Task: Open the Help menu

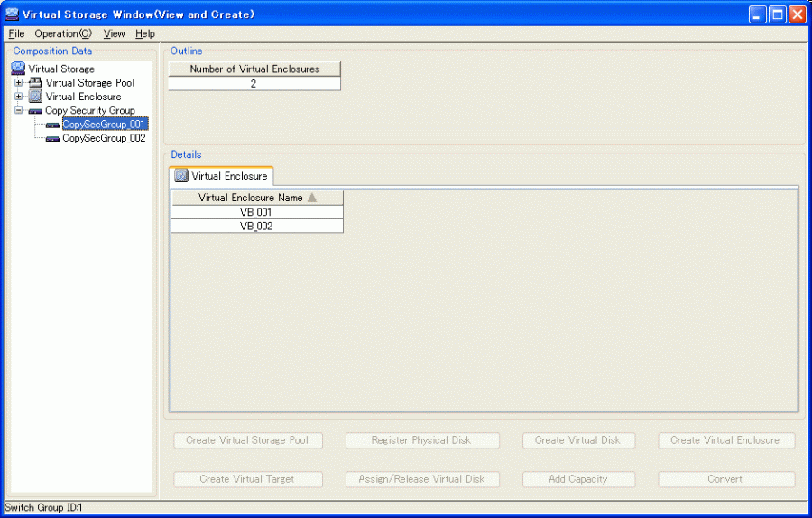Action: (x=145, y=33)
